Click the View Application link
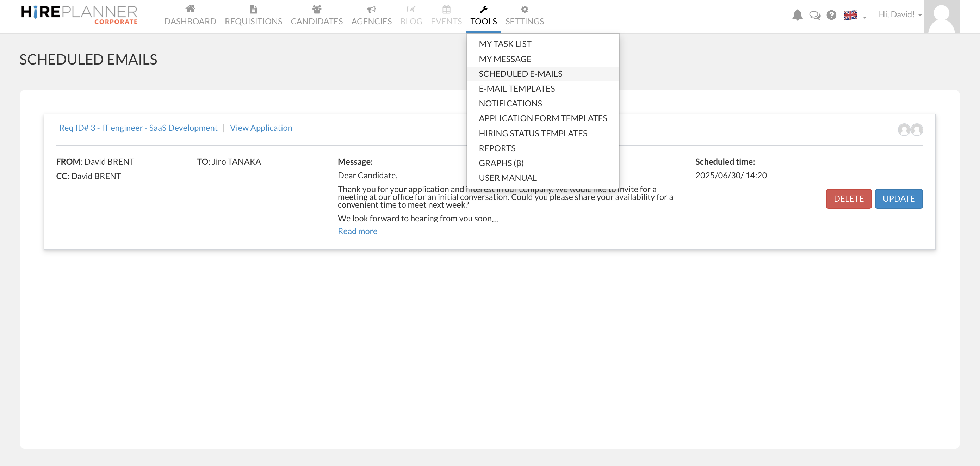Viewport: 980px width, 466px height. coord(261,128)
